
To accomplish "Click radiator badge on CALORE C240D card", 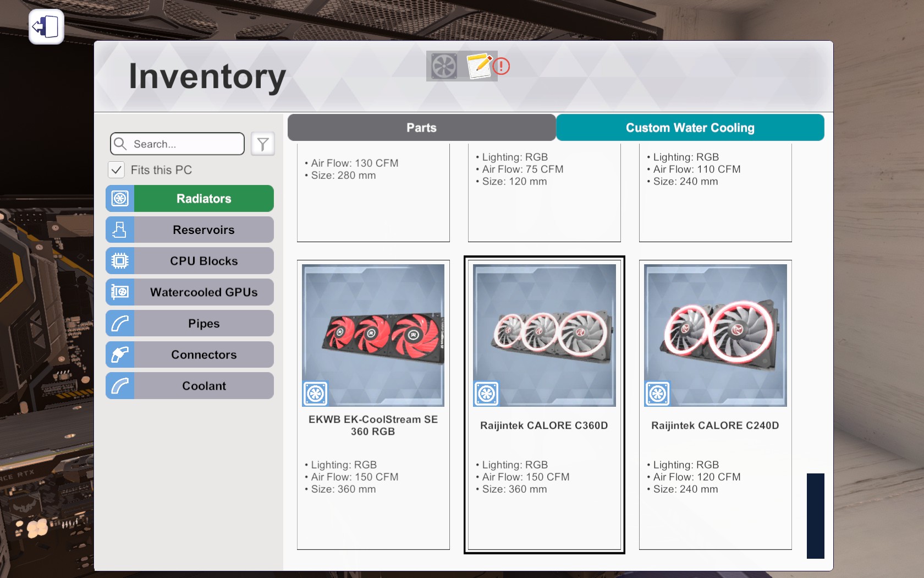I will coord(658,394).
